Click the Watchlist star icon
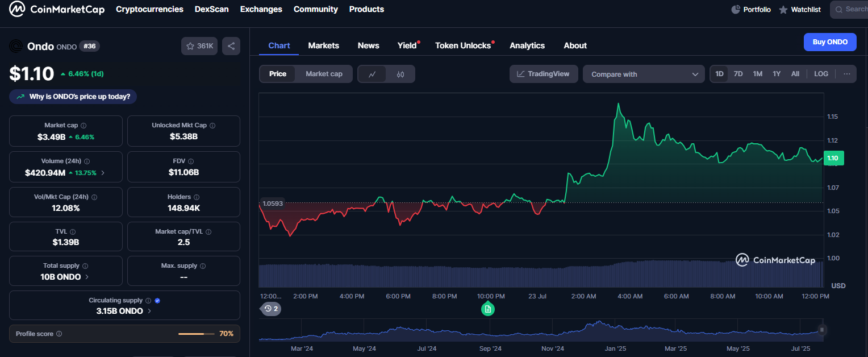Screen dimensions: 868x357 coord(783,10)
